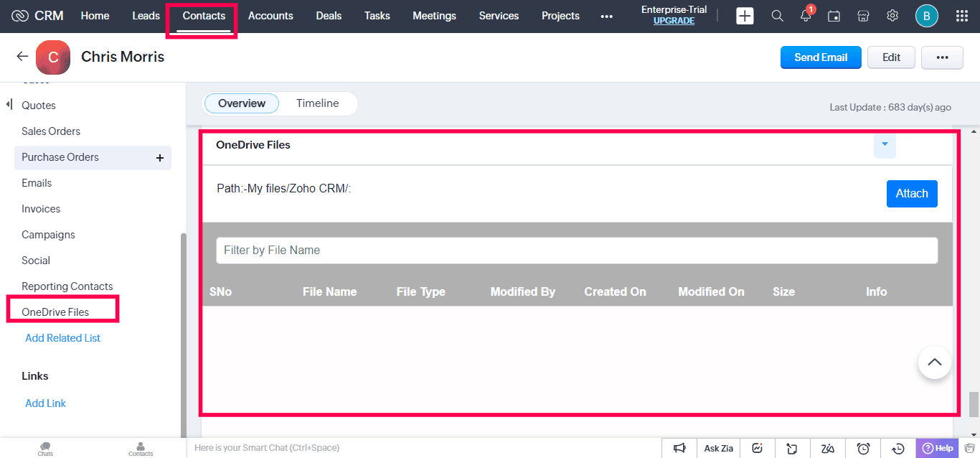Open the setup gear icon

[892, 16]
